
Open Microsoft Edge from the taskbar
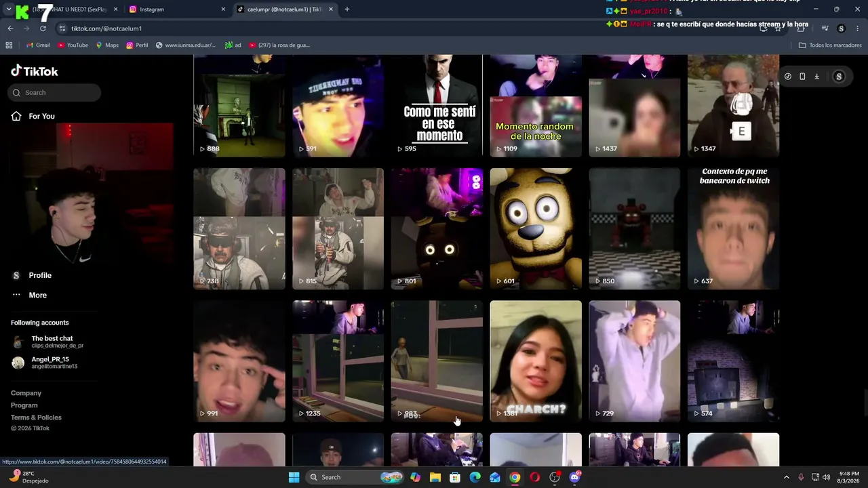(475, 477)
